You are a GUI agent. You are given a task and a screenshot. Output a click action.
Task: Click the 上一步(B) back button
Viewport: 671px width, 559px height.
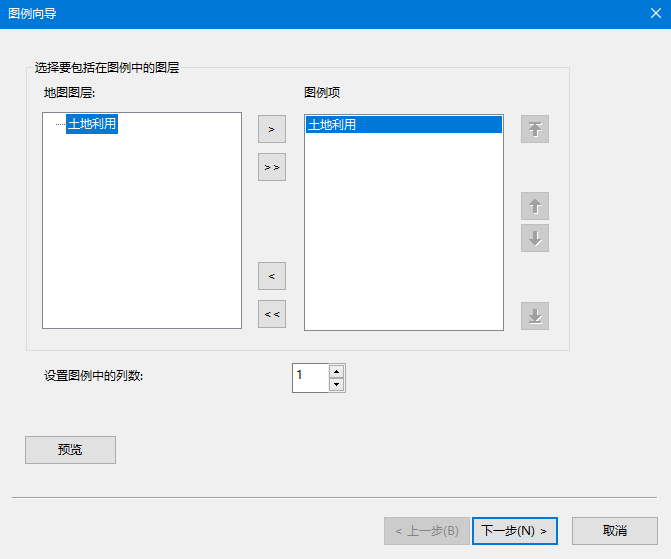click(427, 531)
